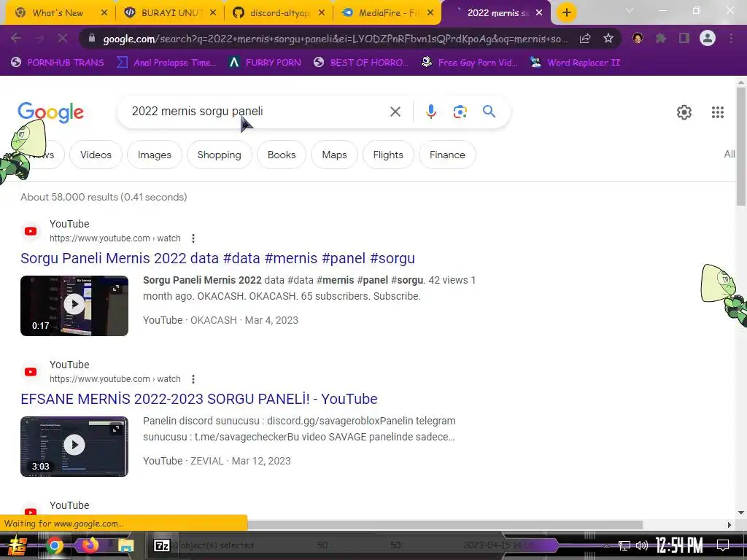
Task: Open the Google apps grid
Action: pos(718,112)
